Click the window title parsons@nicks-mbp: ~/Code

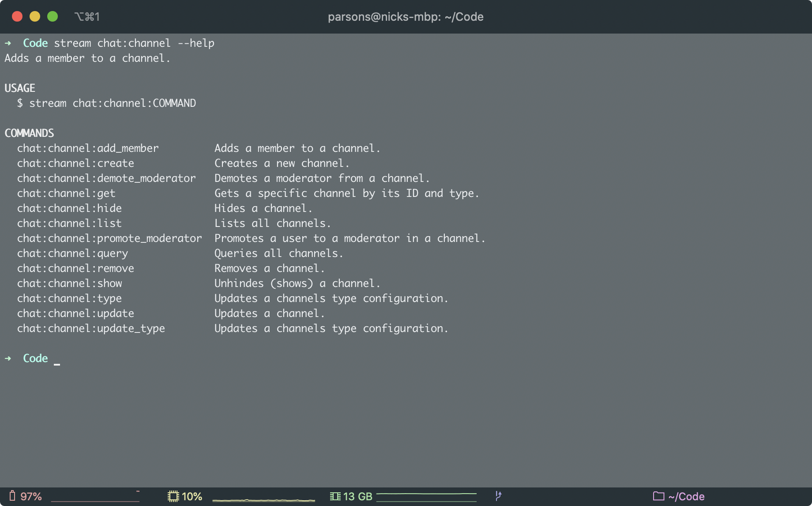406,16
